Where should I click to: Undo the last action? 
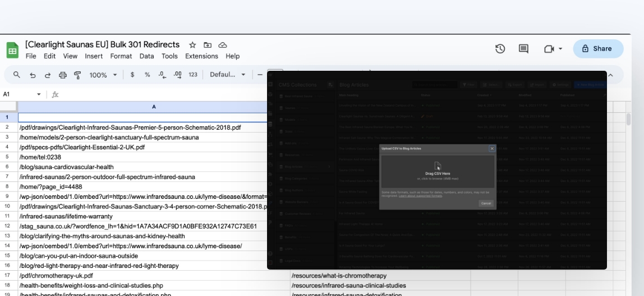coord(33,75)
